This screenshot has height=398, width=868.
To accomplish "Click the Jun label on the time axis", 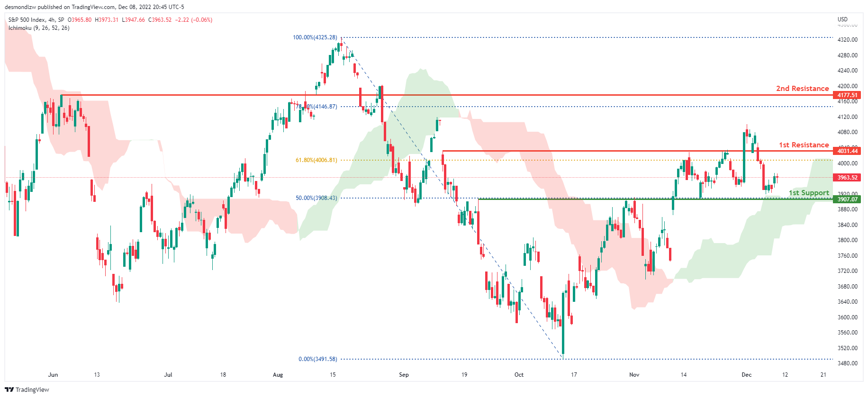I will [x=53, y=375].
